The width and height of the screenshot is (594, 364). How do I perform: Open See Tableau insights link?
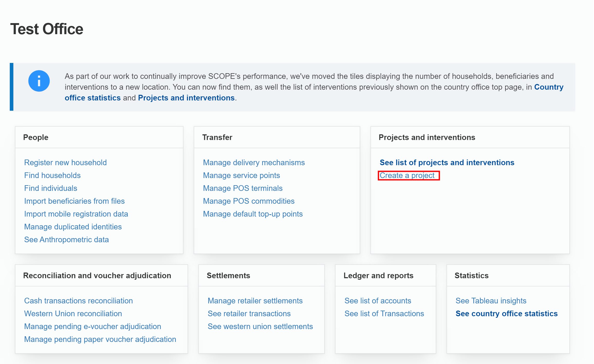pyautogui.click(x=491, y=301)
